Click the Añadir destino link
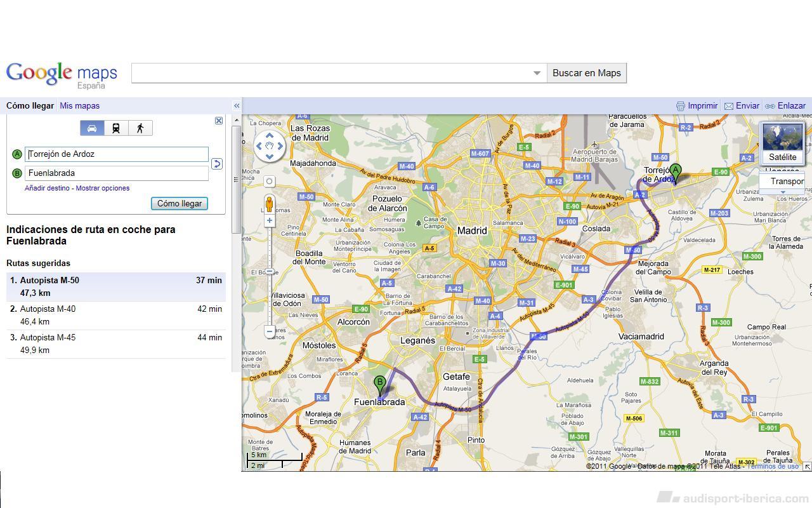This screenshot has height=508, width=812. [47, 188]
